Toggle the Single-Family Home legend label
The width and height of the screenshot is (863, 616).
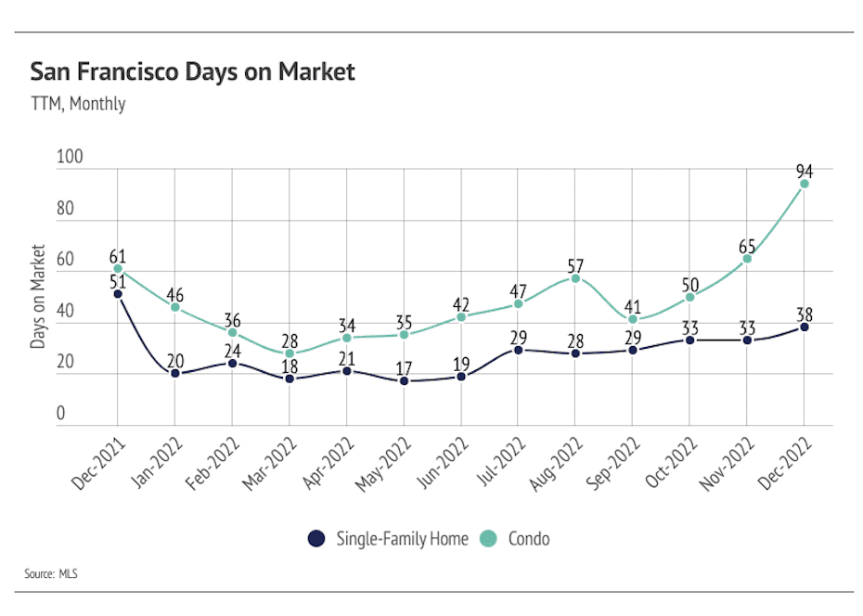403,538
